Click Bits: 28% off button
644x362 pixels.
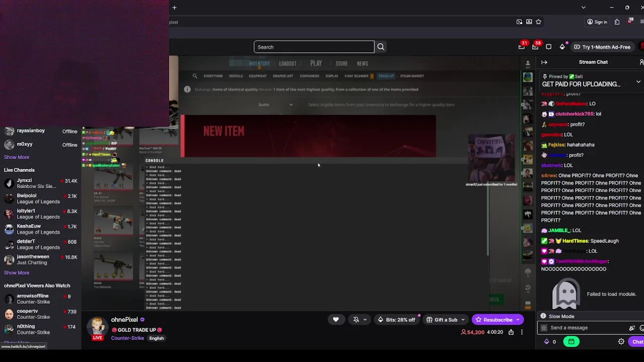pos(396,320)
